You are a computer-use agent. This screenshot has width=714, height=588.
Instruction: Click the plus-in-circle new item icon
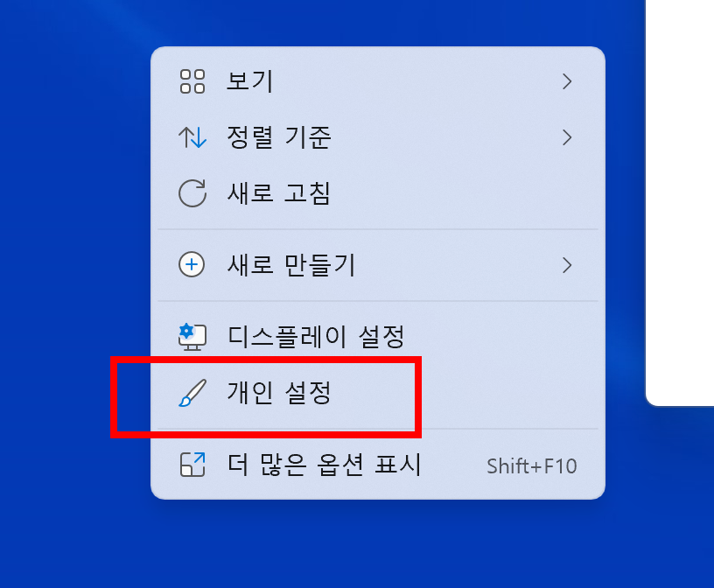[192, 264]
